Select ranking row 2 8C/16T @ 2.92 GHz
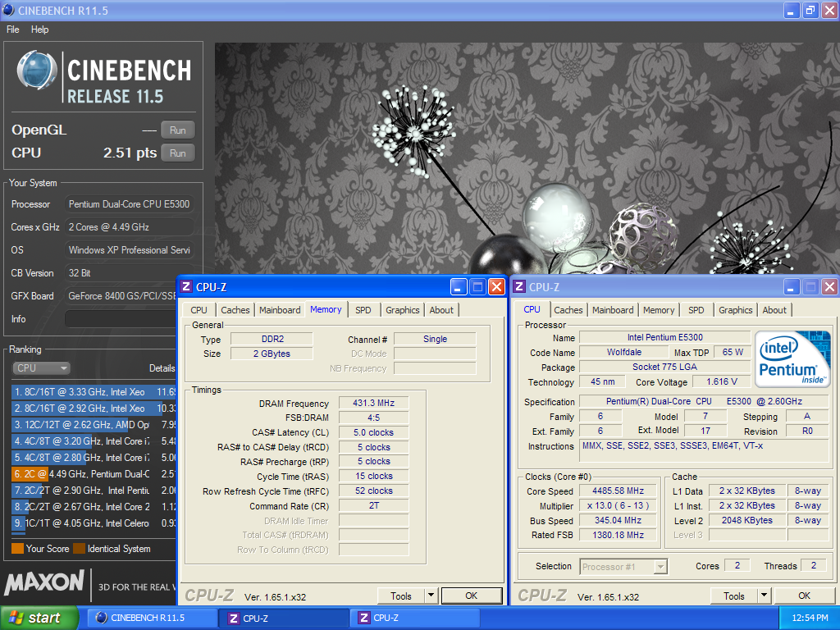The image size is (840, 630). point(94,409)
